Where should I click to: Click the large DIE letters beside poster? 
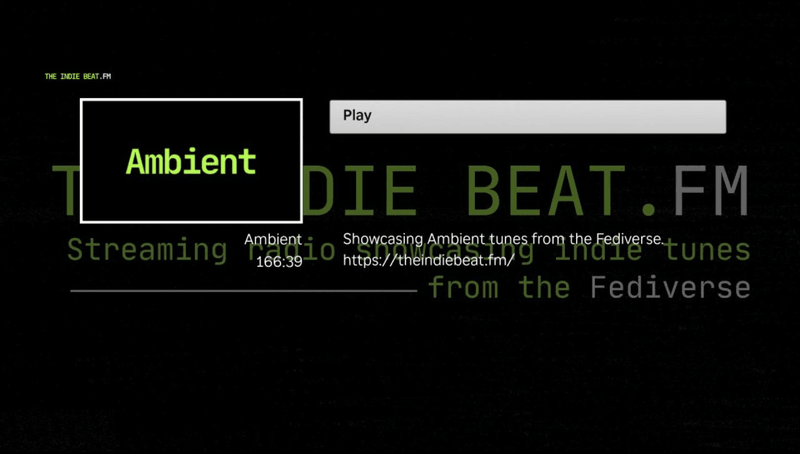(x=360, y=190)
